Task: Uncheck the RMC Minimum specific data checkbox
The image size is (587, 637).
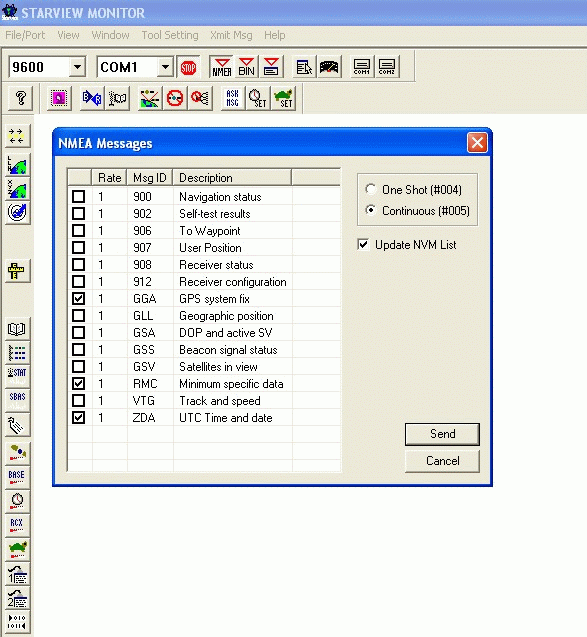Action: tap(78, 384)
